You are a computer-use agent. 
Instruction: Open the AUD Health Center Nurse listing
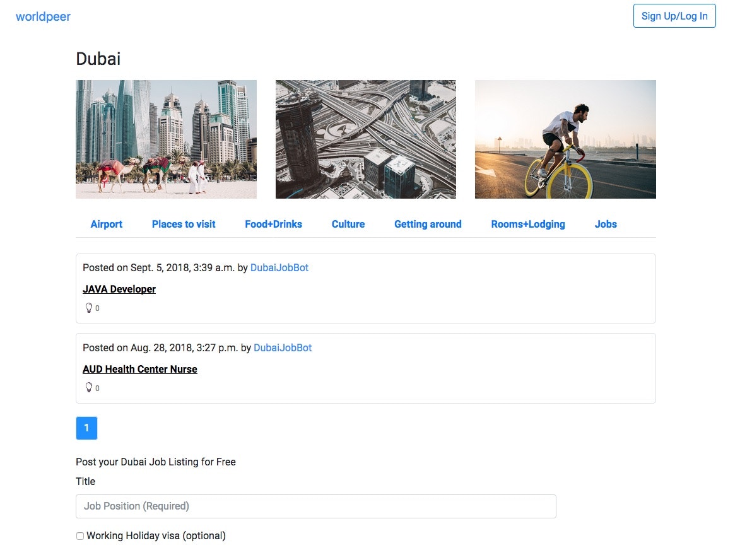140,369
